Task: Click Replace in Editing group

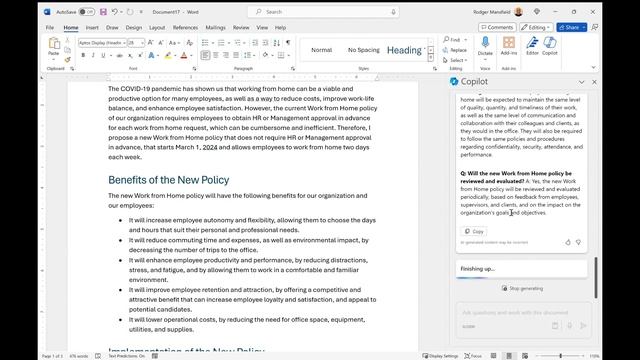Action: [455, 50]
